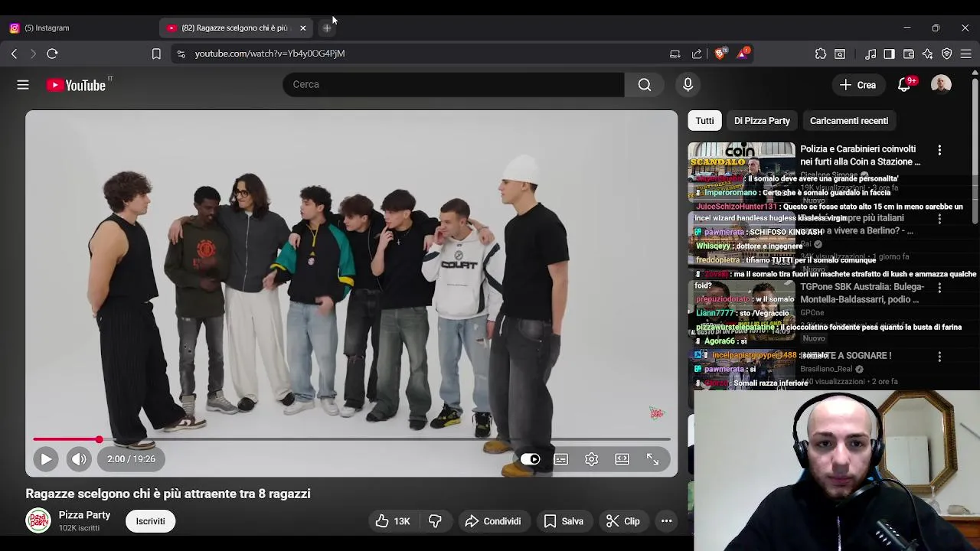The image size is (980, 551).
Task: Share this page from address bar
Action: pos(697,54)
